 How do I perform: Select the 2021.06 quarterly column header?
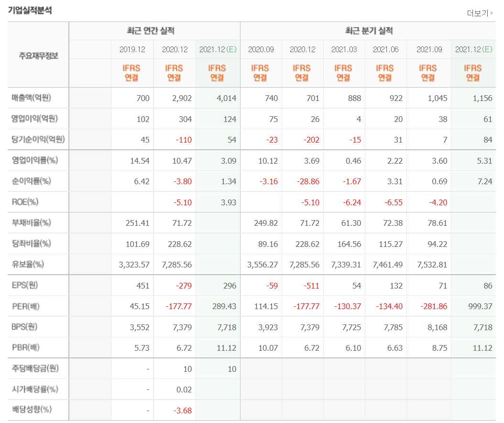pos(386,49)
